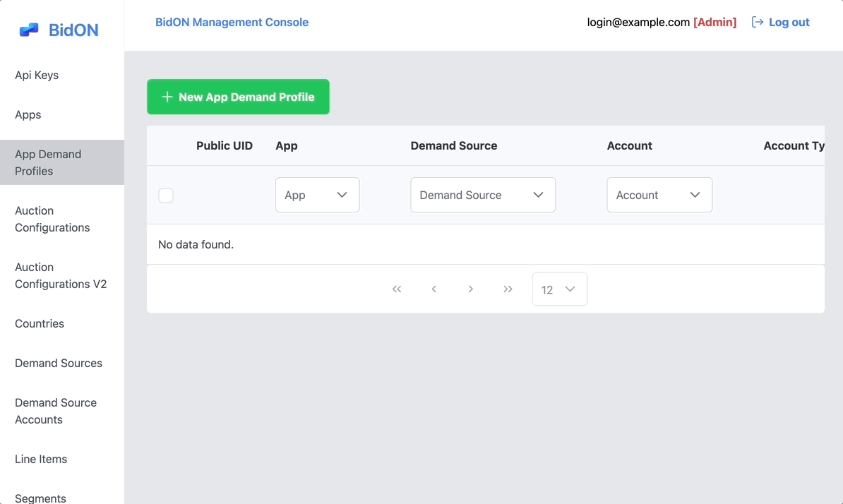Click the logout arrow icon
This screenshot has height=504, width=843.
pos(758,22)
